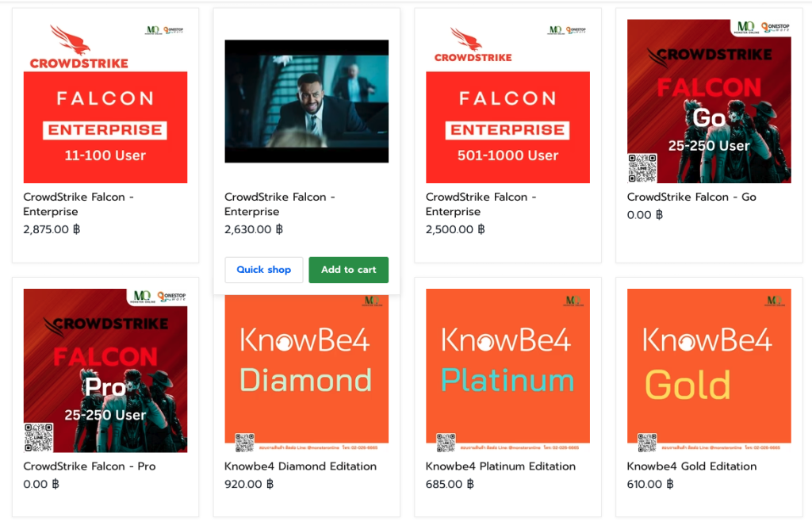812x522 pixels.
Task: Click the QR code on the KnowBe4 Diamond image
Action: click(x=245, y=443)
